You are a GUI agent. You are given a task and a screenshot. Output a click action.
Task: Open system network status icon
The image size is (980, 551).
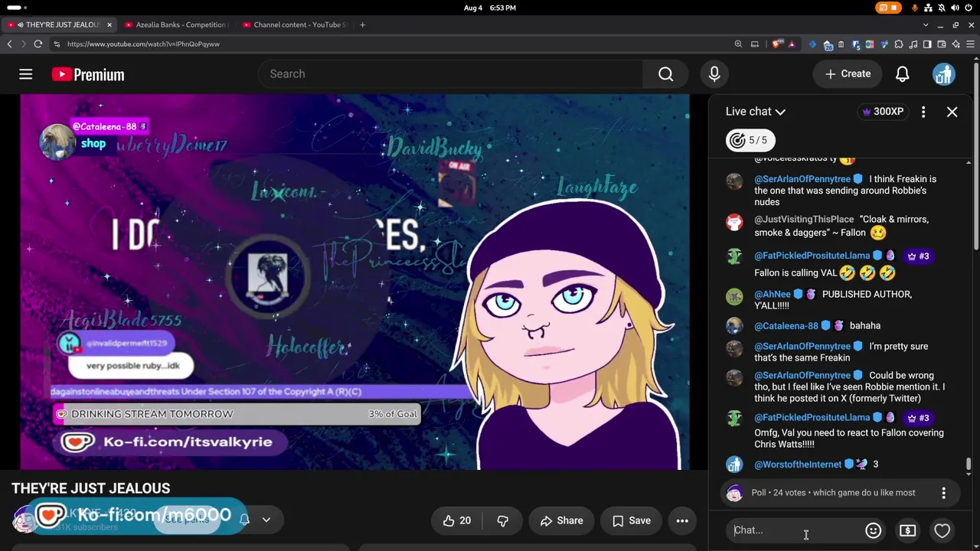928,8
